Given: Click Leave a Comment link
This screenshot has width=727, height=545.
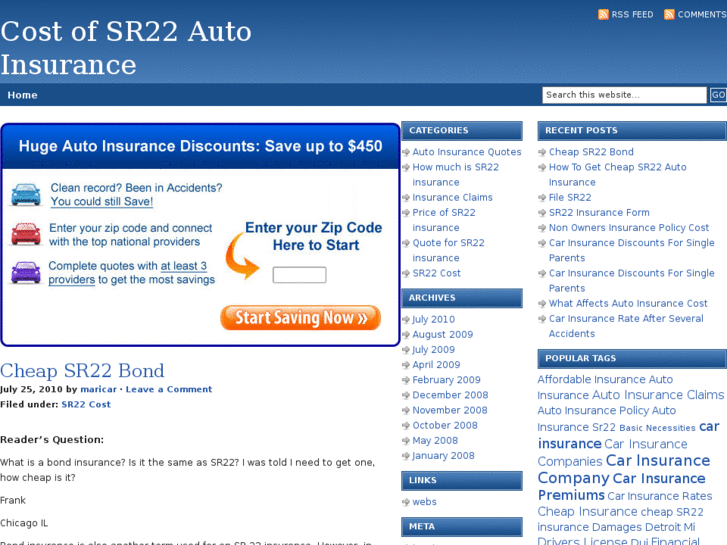Looking at the screenshot, I should [169, 389].
